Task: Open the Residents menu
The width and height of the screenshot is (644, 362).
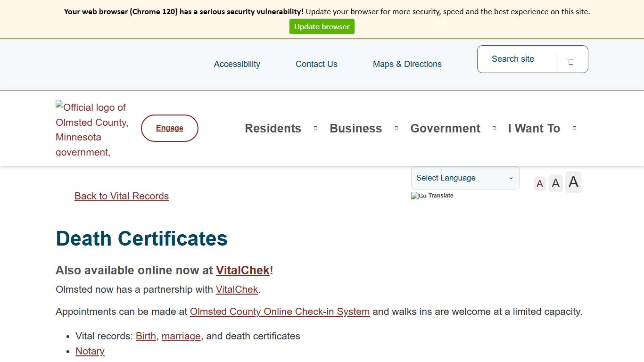Action: (273, 128)
